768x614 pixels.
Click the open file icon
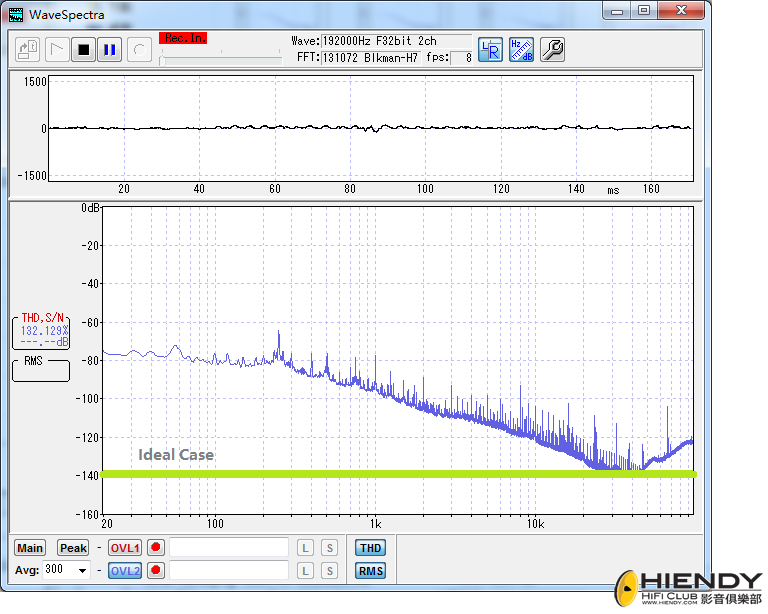point(28,49)
